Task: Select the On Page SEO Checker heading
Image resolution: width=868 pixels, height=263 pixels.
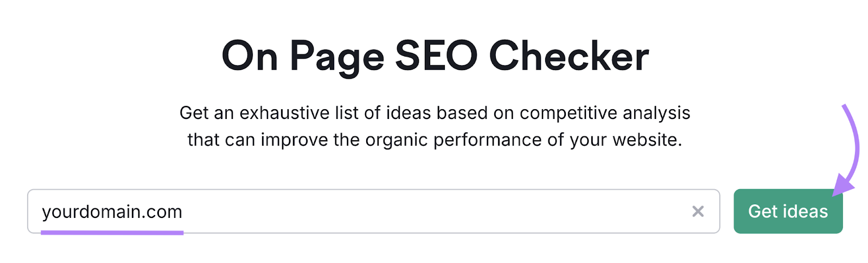Action: click(x=435, y=56)
